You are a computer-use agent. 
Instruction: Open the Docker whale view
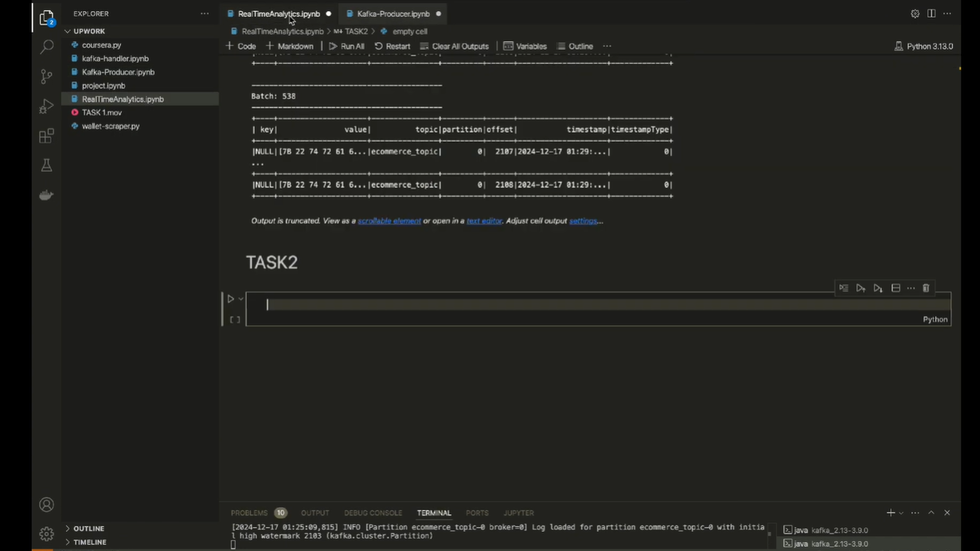point(46,195)
